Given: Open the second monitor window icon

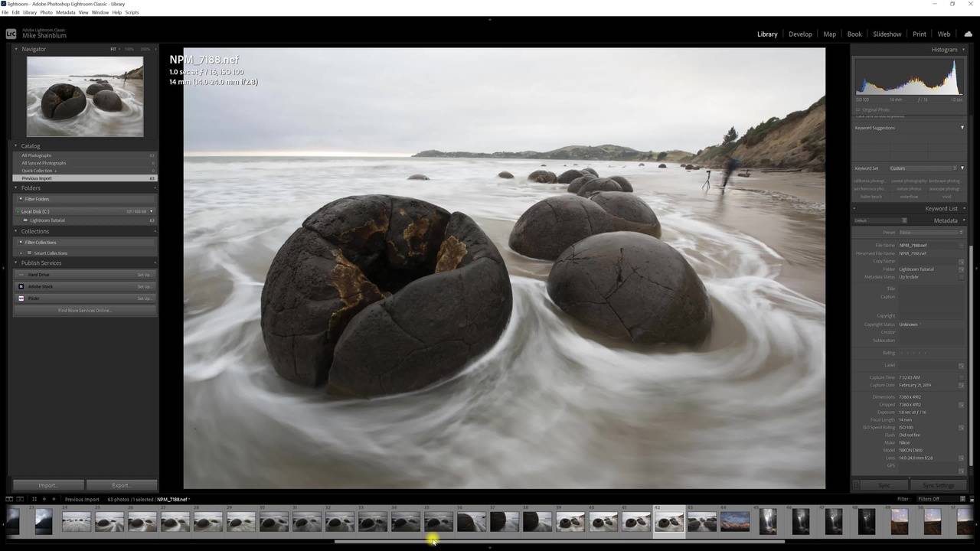Looking at the screenshot, I should 20,499.
